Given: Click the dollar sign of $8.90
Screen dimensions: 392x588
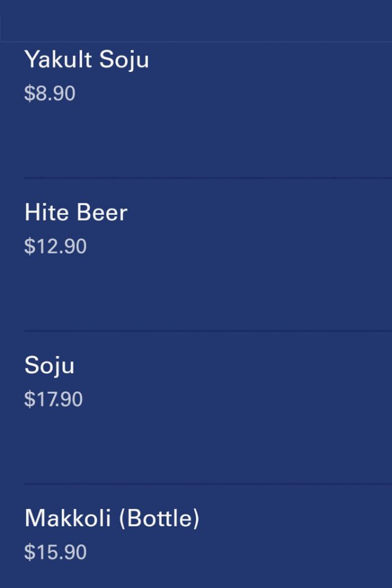Looking at the screenshot, I should [29, 94].
